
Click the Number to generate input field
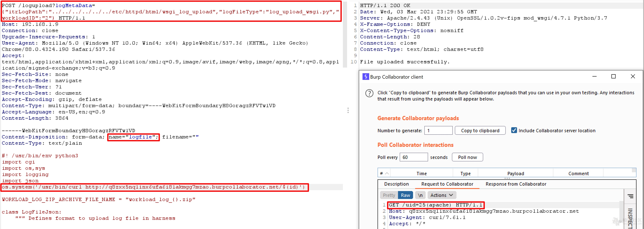(x=438, y=130)
